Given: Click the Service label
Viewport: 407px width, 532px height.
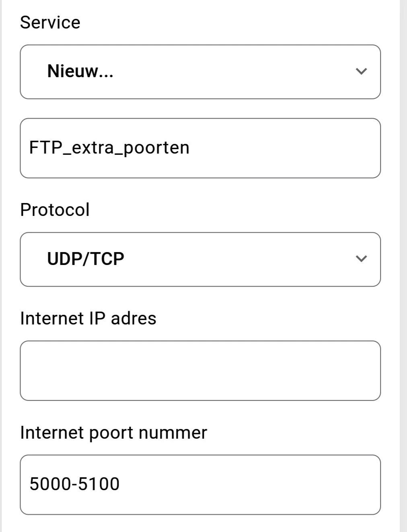Looking at the screenshot, I should 50,23.
